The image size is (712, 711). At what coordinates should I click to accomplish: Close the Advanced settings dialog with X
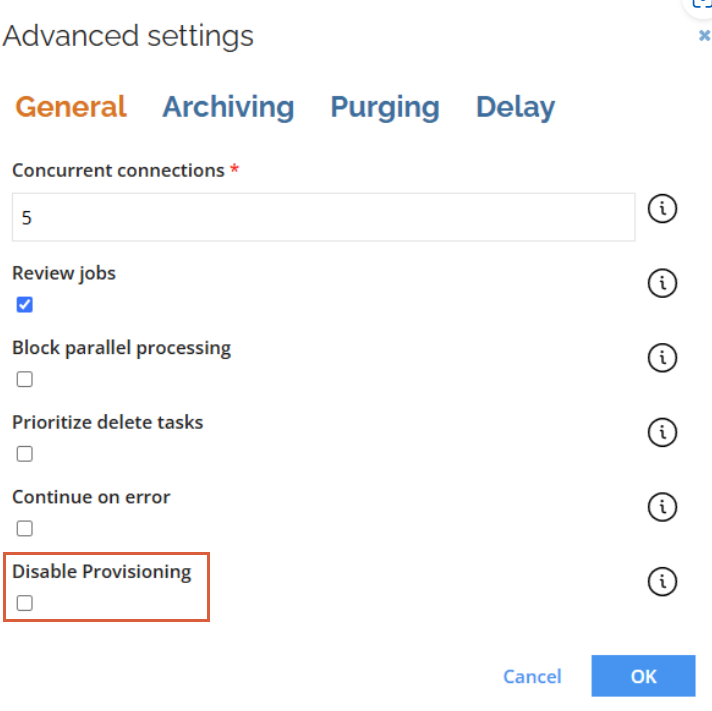tap(704, 35)
